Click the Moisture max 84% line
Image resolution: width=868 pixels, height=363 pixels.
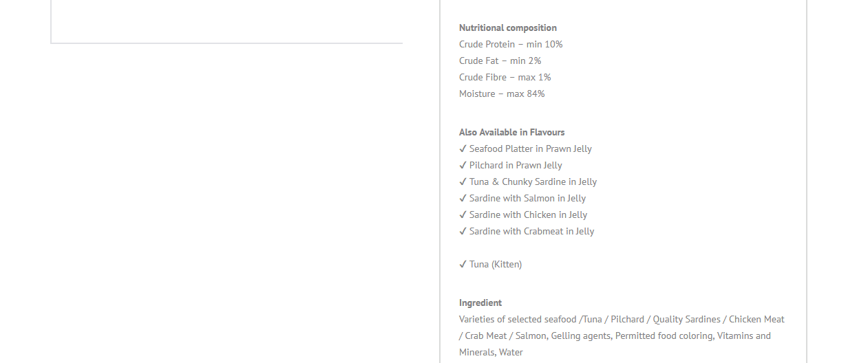[x=502, y=93]
